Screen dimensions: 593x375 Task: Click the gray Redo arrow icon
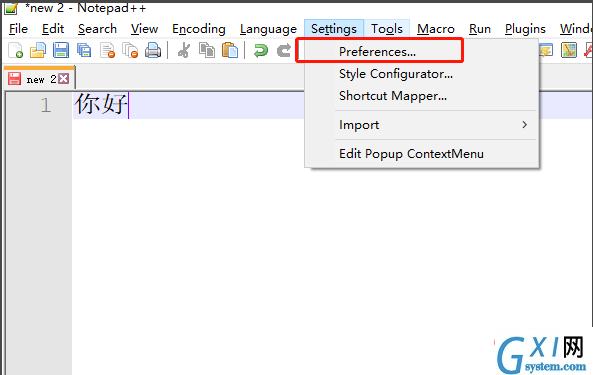point(284,50)
